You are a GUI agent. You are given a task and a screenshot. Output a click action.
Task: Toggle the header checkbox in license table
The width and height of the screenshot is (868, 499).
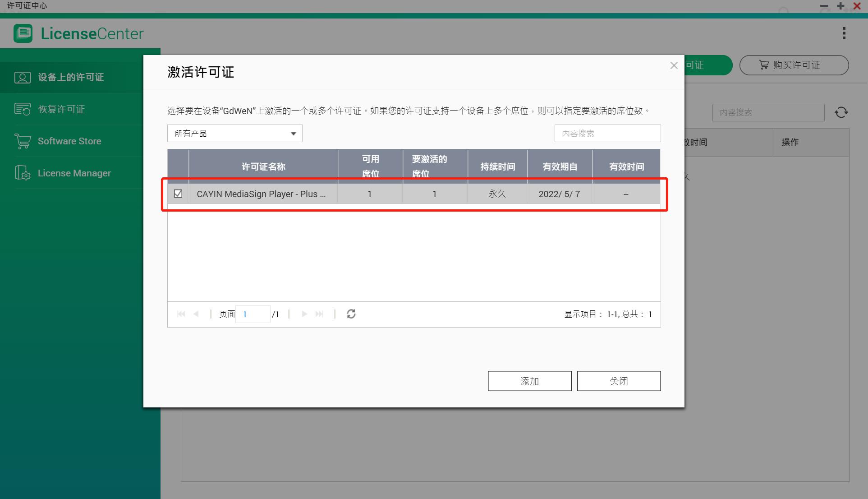tap(178, 166)
